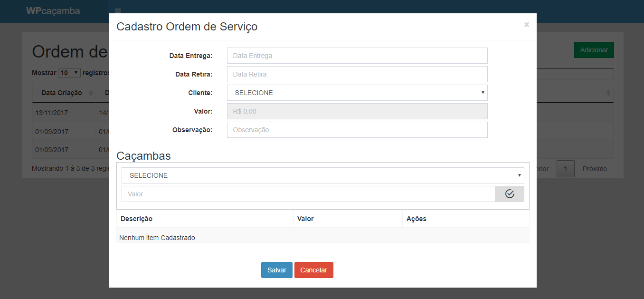Click the Valor field under Caçambas
Viewport: 644px width, 299px height.
pos(308,194)
